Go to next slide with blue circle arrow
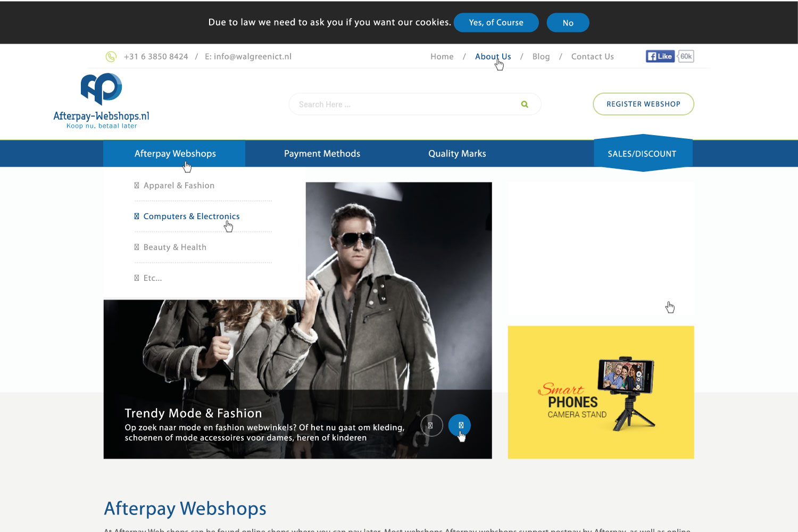This screenshot has height=532, width=798. pos(460,425)
